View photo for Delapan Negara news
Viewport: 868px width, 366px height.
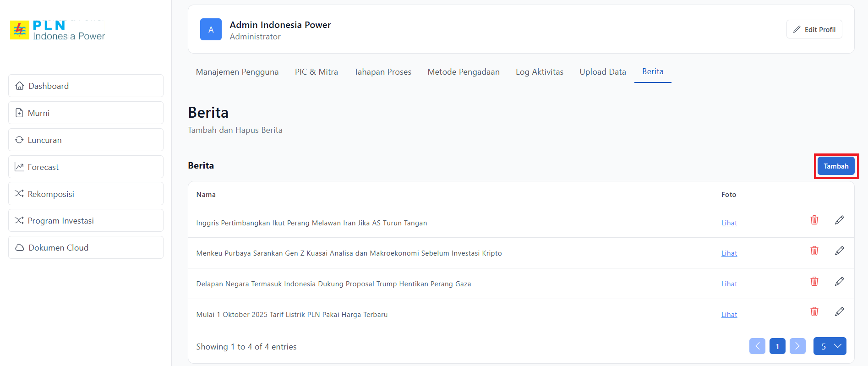(729, 284)
